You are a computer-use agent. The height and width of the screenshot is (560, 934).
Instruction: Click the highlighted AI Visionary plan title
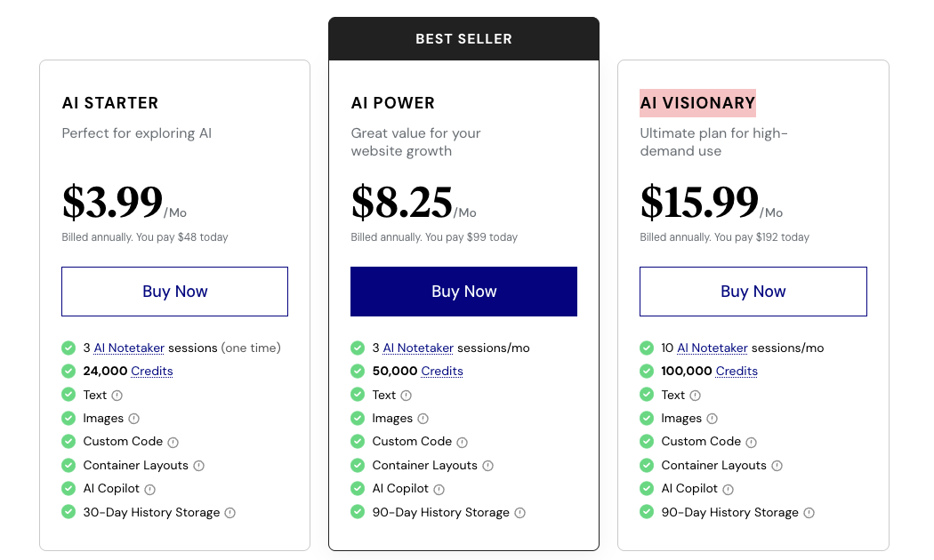[697, 103]
